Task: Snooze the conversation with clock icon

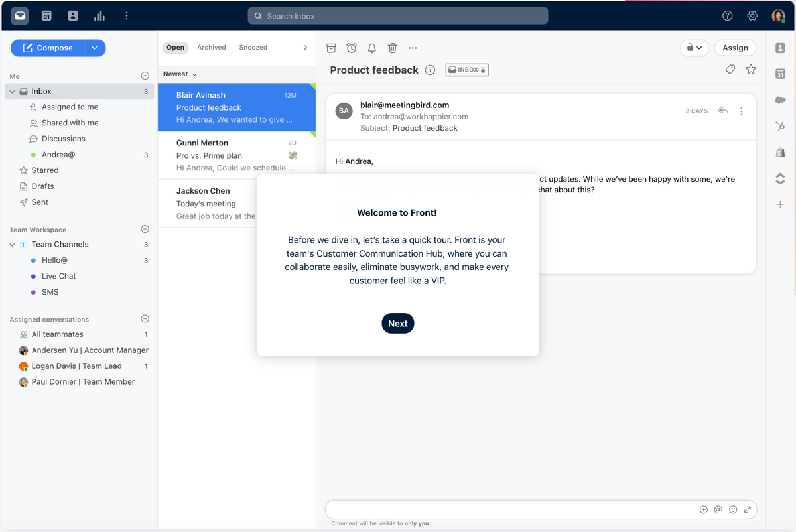Action: tap(352, 48)
